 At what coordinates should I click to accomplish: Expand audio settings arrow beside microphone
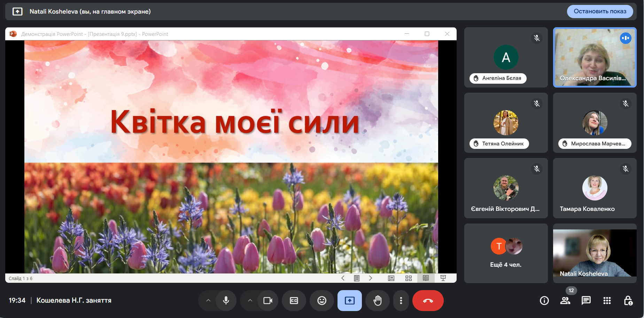pos(208,301)
